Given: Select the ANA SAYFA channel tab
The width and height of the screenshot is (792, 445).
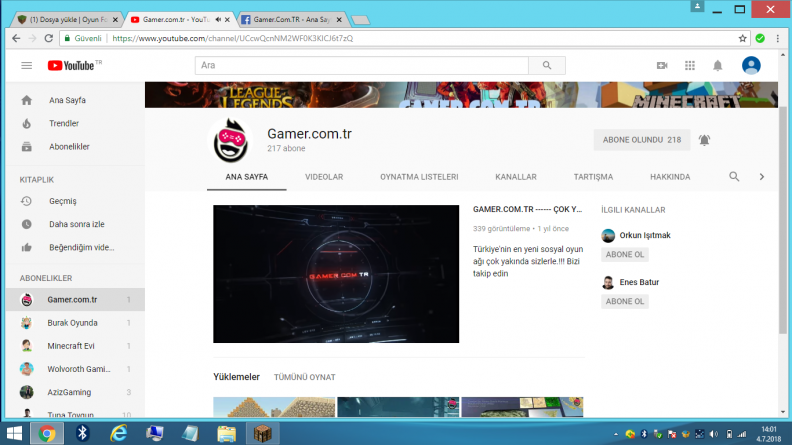Looking at the screenshot, I should [246, 177].
